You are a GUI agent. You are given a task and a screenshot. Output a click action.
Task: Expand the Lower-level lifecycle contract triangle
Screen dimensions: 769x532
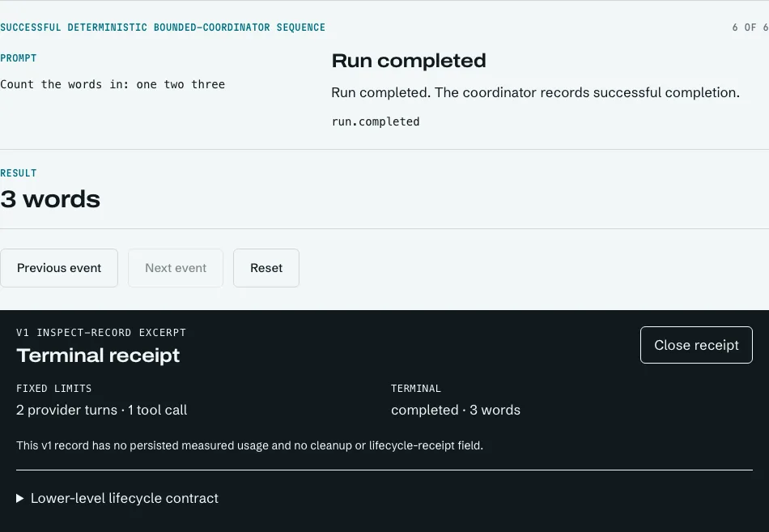(20, 498)
